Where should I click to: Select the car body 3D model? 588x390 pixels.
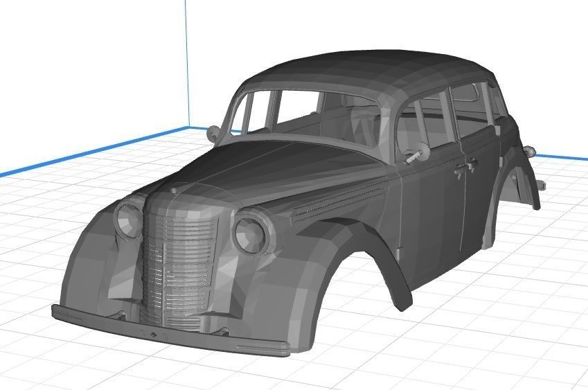pos(296,202)
